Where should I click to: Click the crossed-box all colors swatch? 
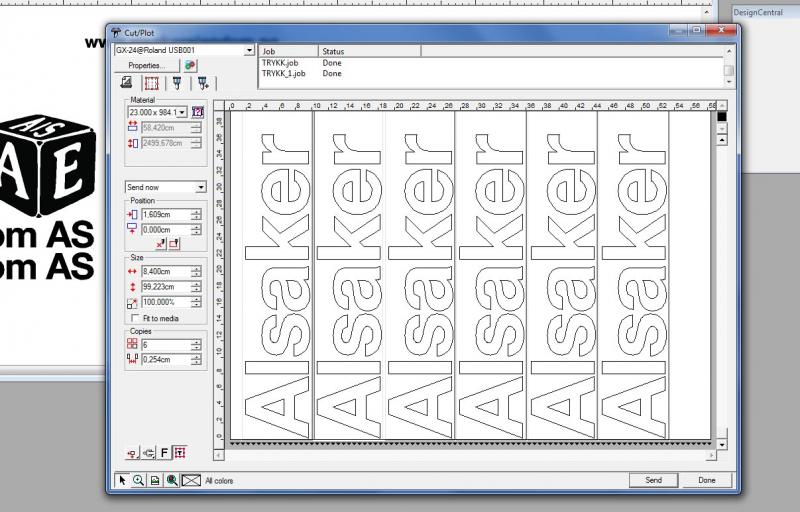point(191,480)
